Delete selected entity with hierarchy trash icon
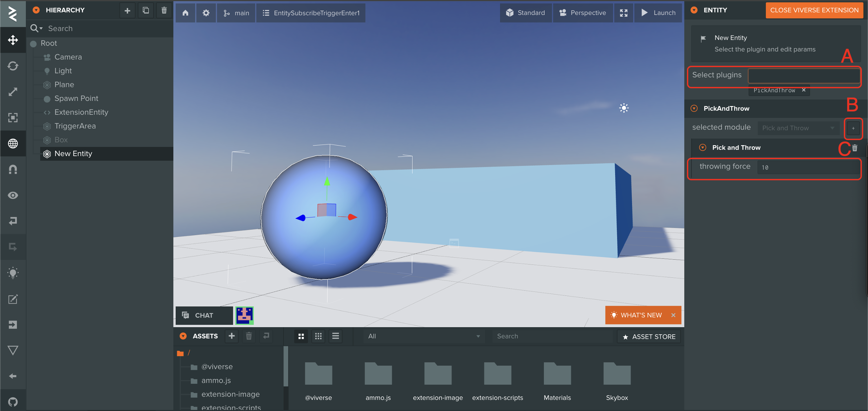The image size is (868, 411). (164, 10)
